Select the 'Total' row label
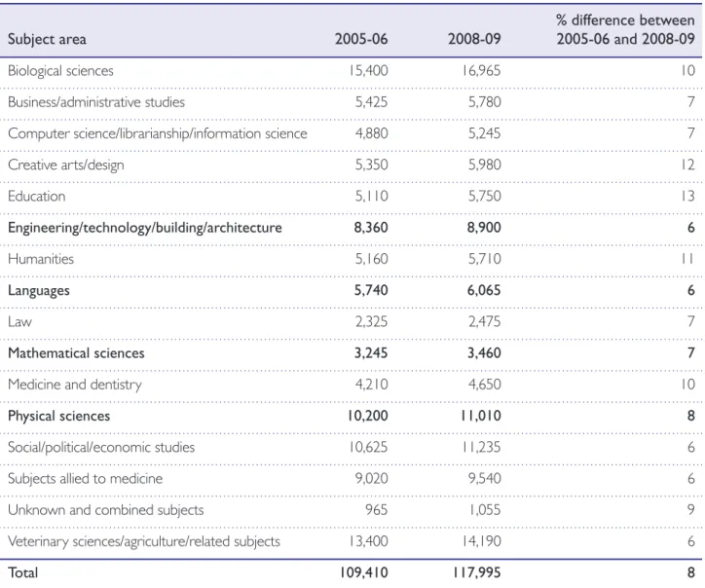705x588 pixels. pyautogui.click(x=23, y=572)
